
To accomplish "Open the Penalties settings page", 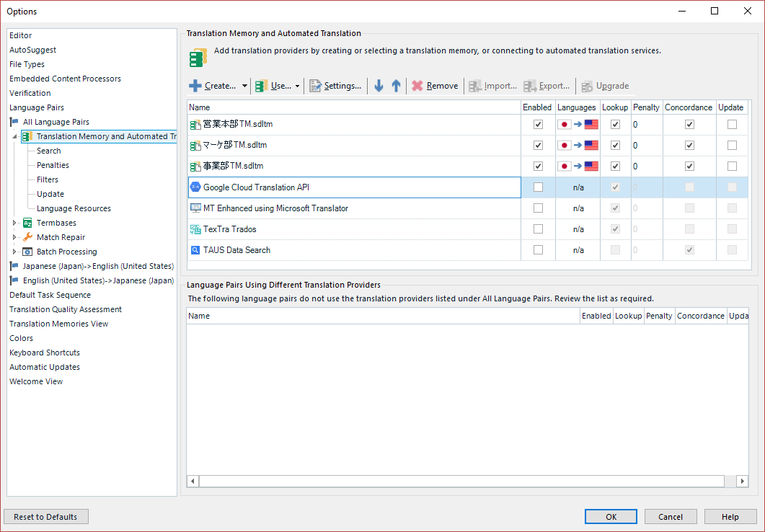I will (x=53, y=165).
